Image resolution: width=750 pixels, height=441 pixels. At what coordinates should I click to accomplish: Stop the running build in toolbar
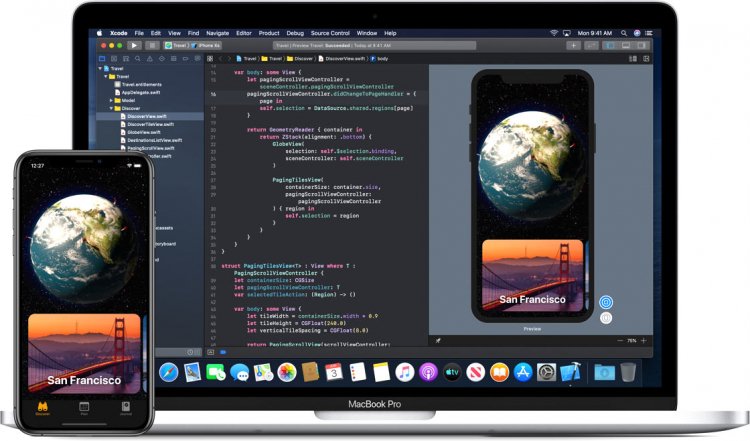152,45
